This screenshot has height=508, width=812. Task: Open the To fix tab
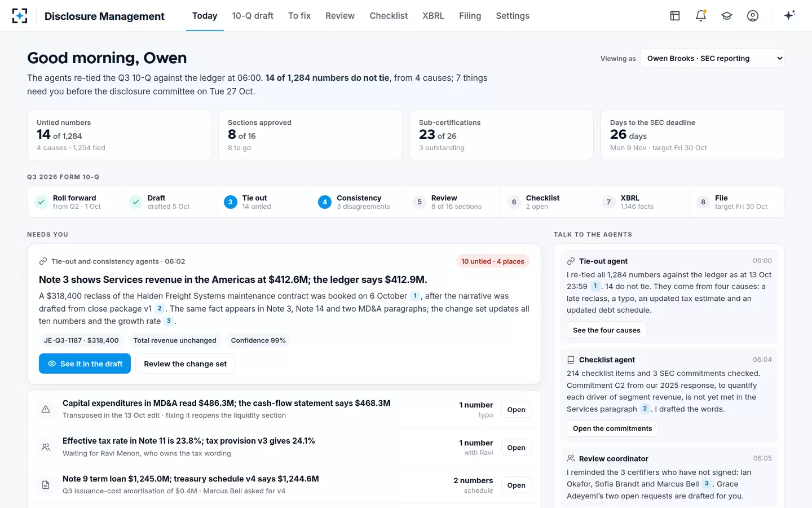click(299, 16)
